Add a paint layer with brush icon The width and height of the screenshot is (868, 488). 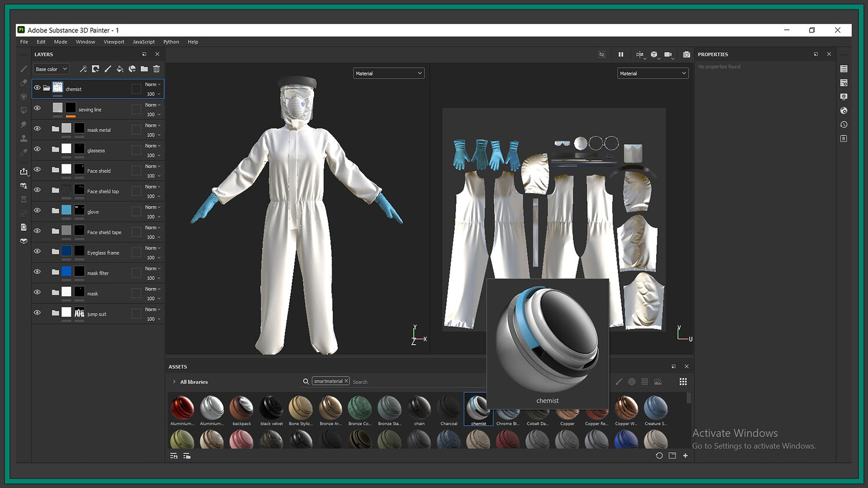108,69
